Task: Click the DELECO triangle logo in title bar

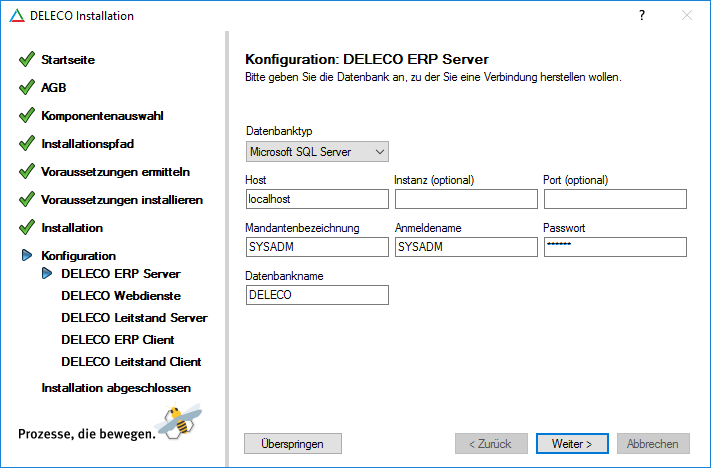Action: (17, 16)
